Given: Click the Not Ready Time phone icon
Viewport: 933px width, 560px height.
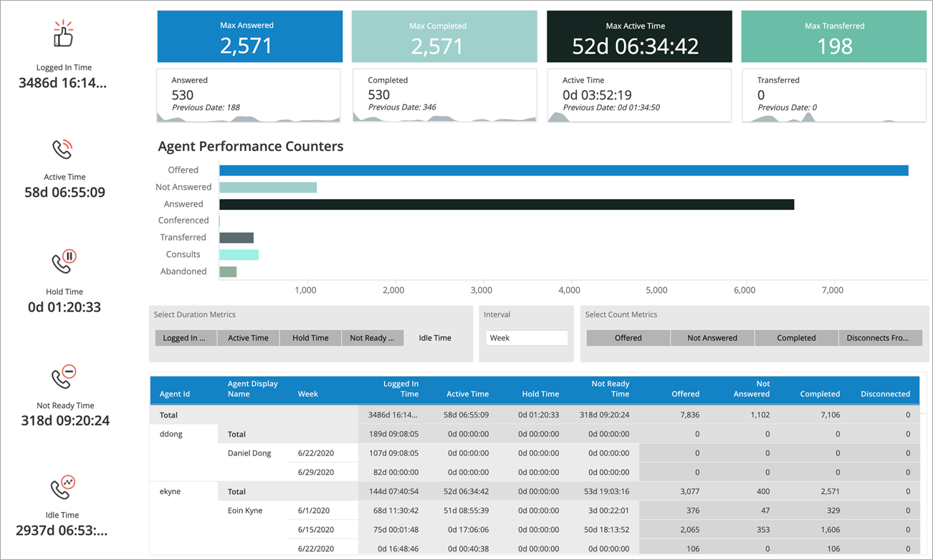Looking at the screenshot, I should [64, 377].
